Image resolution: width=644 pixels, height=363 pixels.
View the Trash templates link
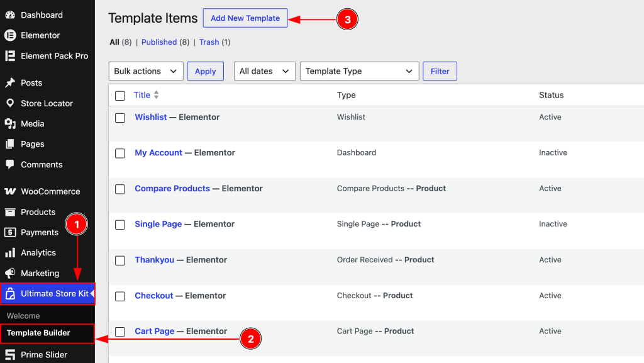(209, 42)
